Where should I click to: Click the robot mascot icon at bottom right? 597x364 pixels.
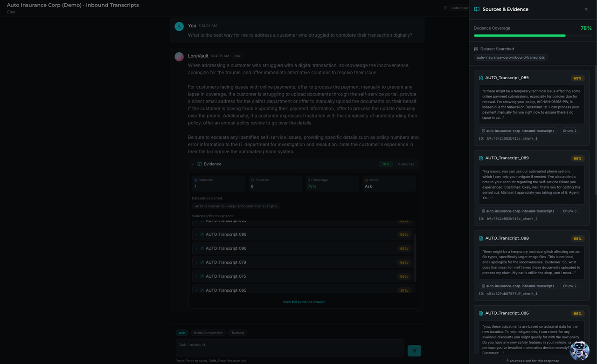point(579,350)
